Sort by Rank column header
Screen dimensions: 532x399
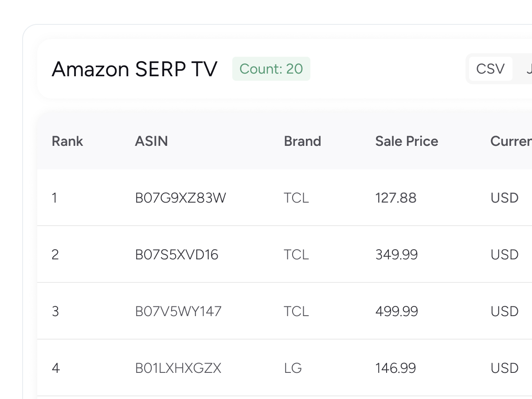pyautogui.click(x=67, y=141)
